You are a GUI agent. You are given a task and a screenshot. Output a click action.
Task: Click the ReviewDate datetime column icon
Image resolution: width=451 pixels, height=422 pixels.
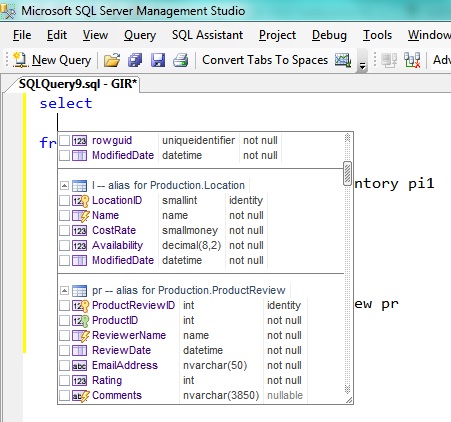pos(80,351)
